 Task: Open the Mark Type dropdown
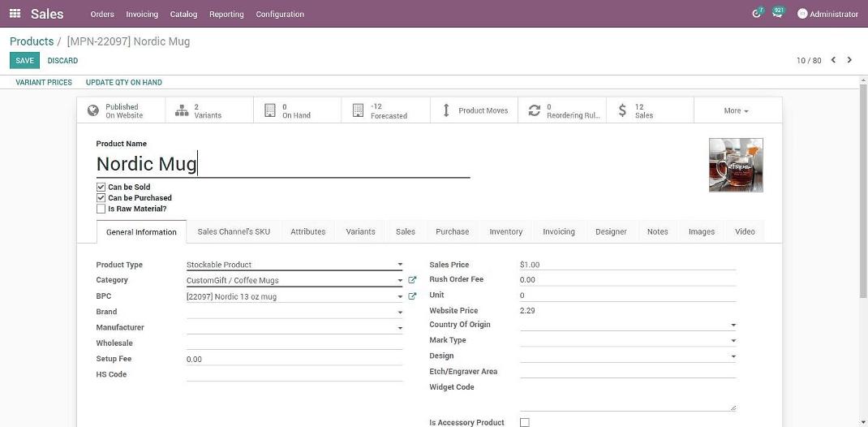[628, 341]
